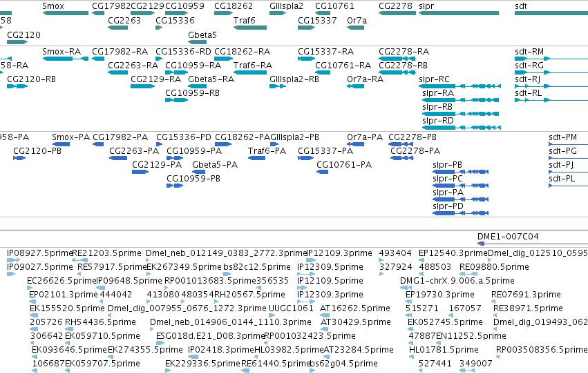Image resolution: width=588 pixels, height=374 pixels.
Task: Select the CG10761-RA transcript label
Action: click(343, 65)
